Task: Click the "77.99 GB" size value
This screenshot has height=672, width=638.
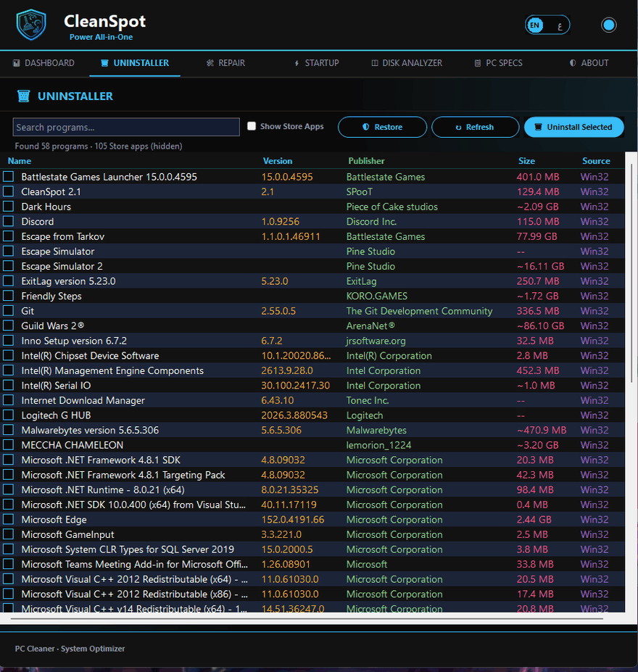Action: [537, 236]
